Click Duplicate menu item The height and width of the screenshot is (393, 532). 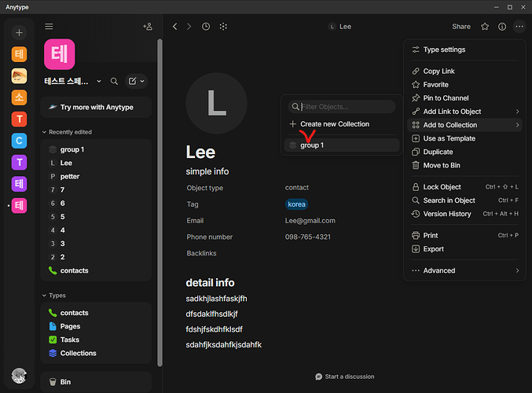(x=465, y=152)
